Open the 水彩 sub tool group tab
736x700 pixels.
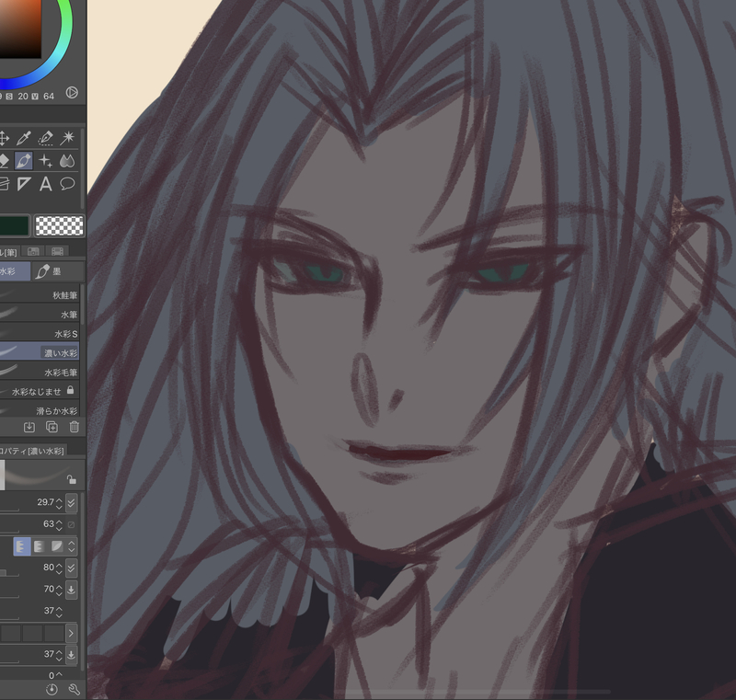(15, 271)
